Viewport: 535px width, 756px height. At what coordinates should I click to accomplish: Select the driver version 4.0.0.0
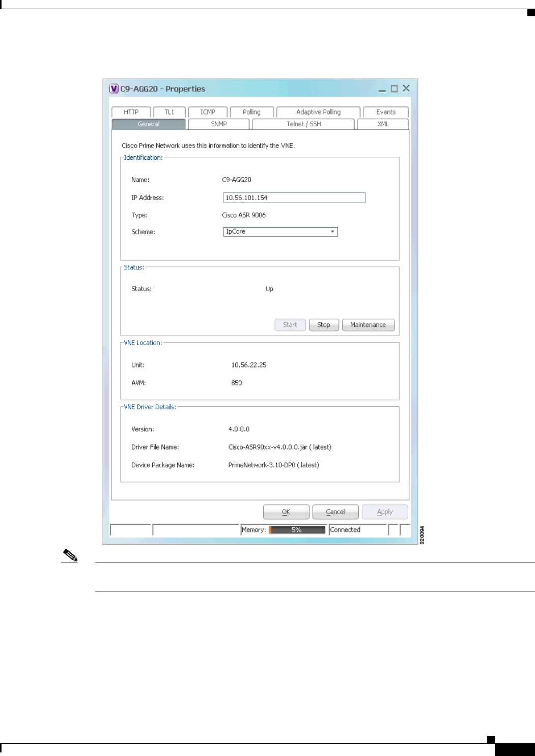(239, 429)
